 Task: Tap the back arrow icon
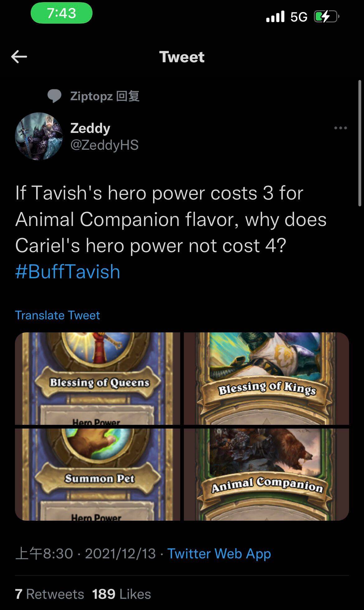(x=19, y=57)
